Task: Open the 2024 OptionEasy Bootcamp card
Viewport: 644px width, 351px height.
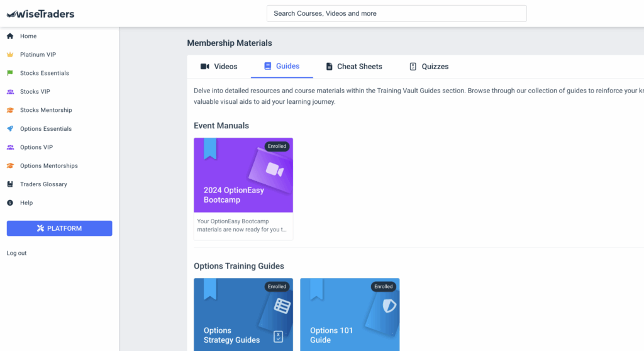Action: pyautogui.click(x=243, y=188)
